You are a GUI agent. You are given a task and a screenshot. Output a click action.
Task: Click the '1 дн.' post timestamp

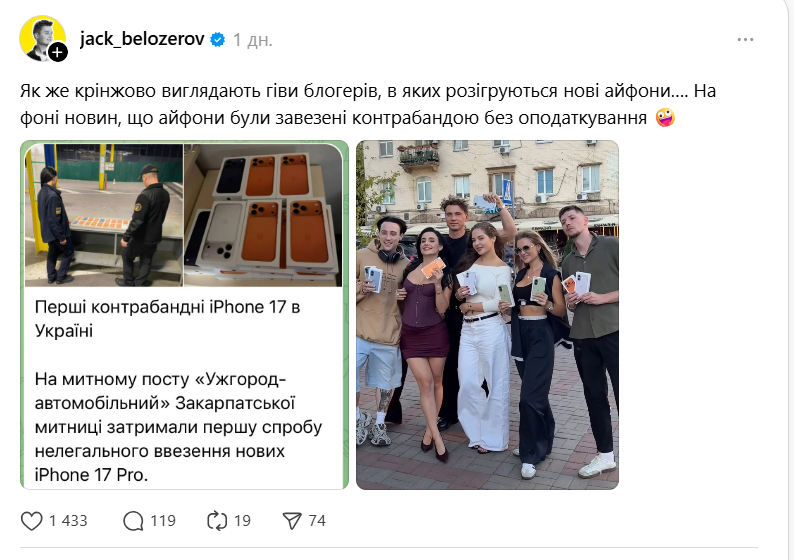(252, 39)
